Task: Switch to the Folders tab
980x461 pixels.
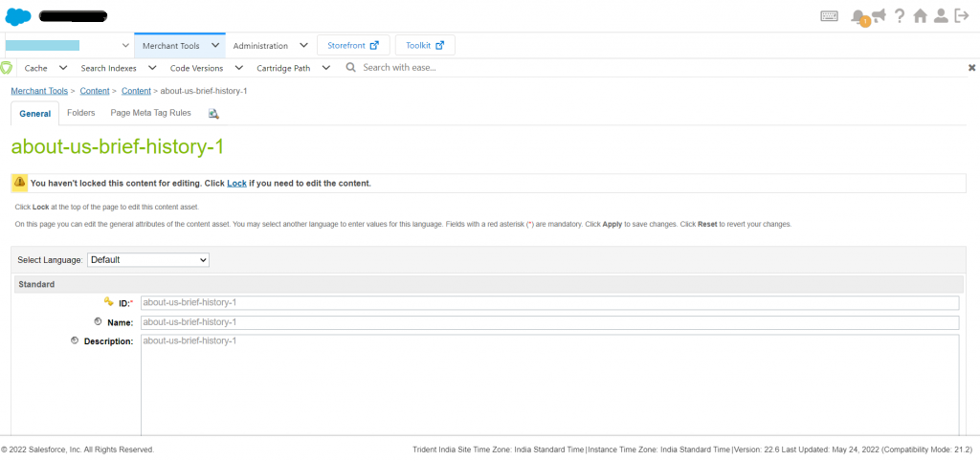Action: tap(81, 113)
